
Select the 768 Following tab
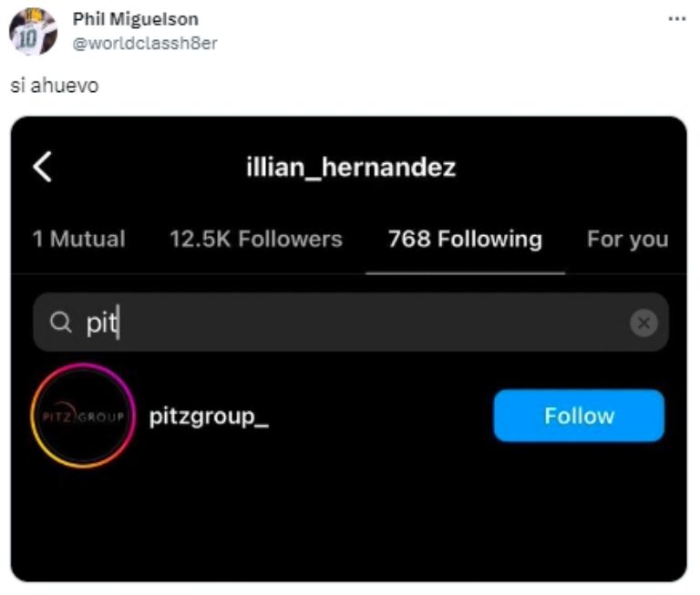[465, 240]
